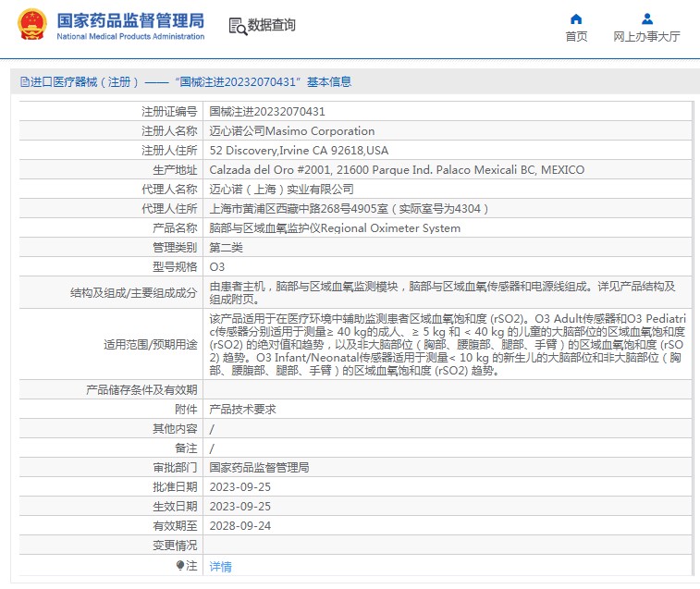Click 国家药品监督管理局 site title
Image resolution: width=700 pixels, height=589 pixels.
pos(130,20)
